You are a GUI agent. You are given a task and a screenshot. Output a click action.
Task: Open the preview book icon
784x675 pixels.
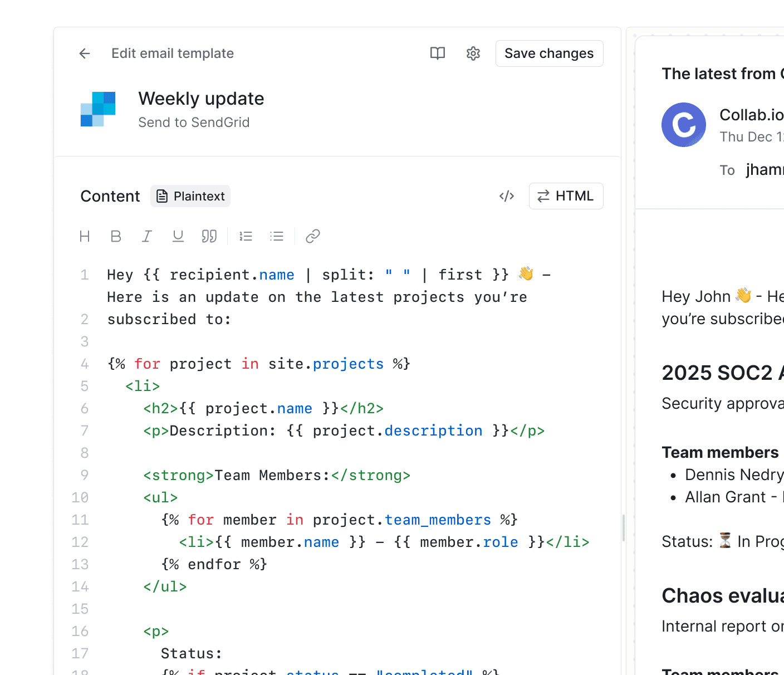(x=438, y=53)
